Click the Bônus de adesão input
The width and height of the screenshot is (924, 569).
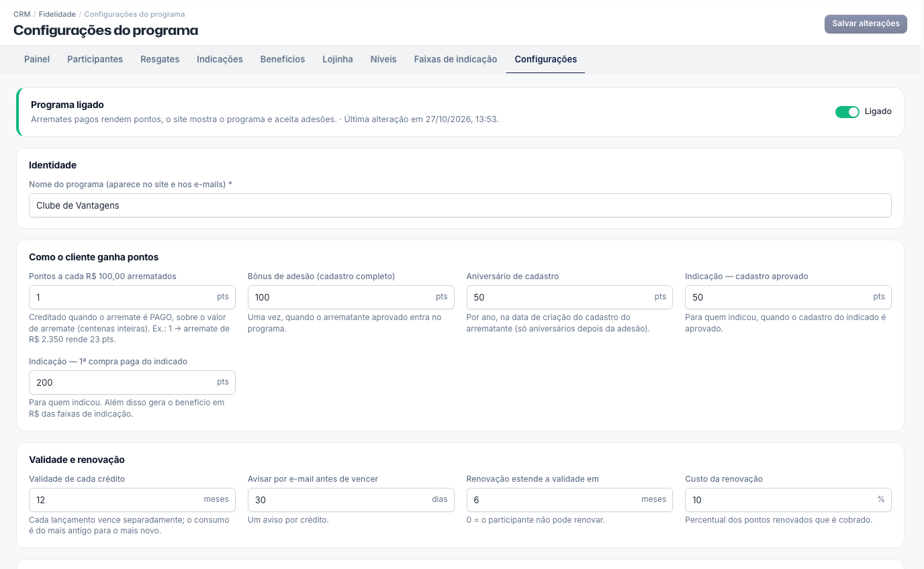(351, 297)
